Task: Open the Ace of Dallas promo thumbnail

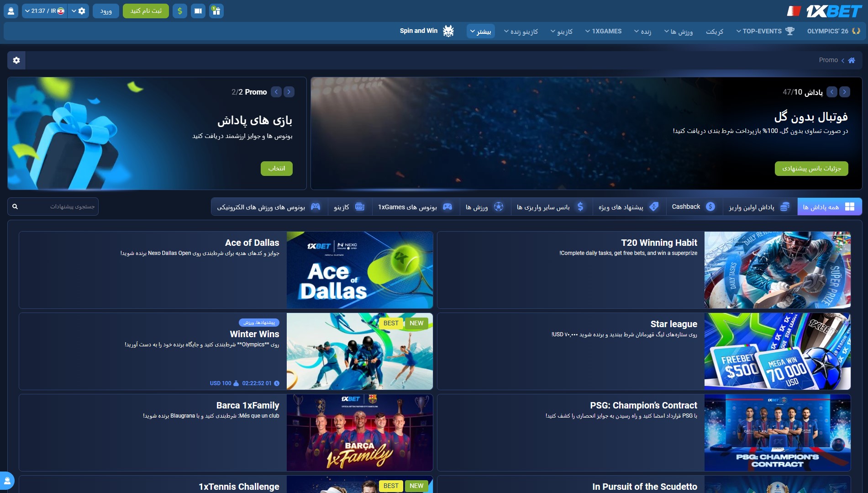Action: (359, 270)
